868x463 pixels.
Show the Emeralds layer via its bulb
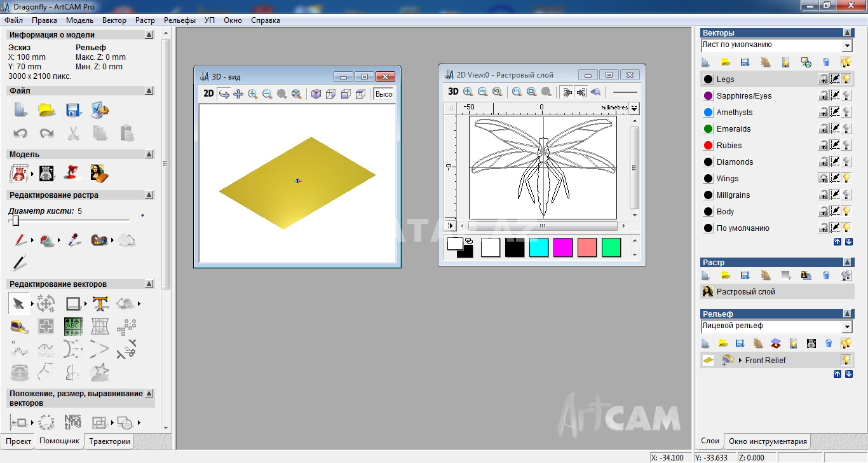tap(846, 128)
